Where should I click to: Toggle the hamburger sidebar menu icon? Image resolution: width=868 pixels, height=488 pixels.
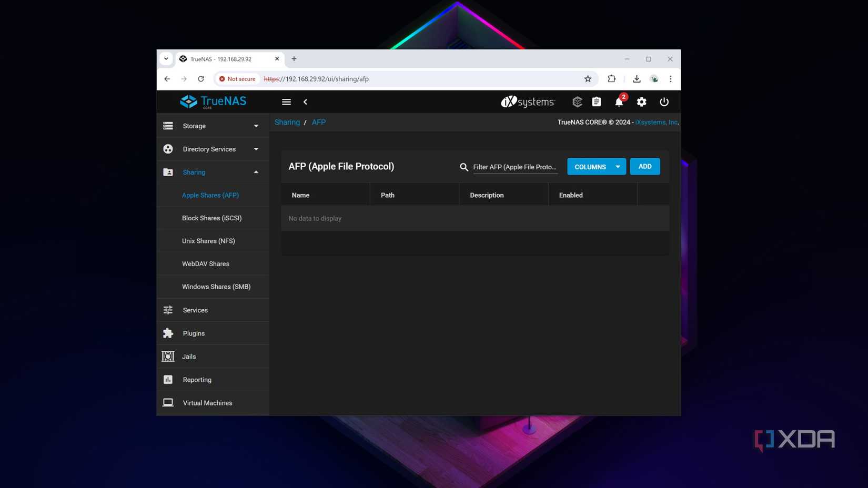click(x=286, y=102)
